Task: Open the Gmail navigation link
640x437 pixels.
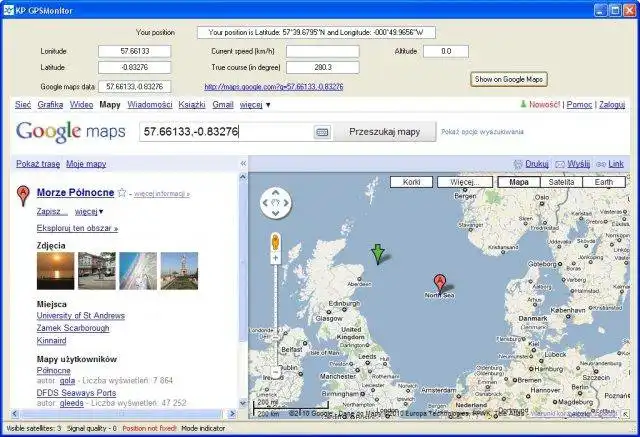Action: pos(223,104)
